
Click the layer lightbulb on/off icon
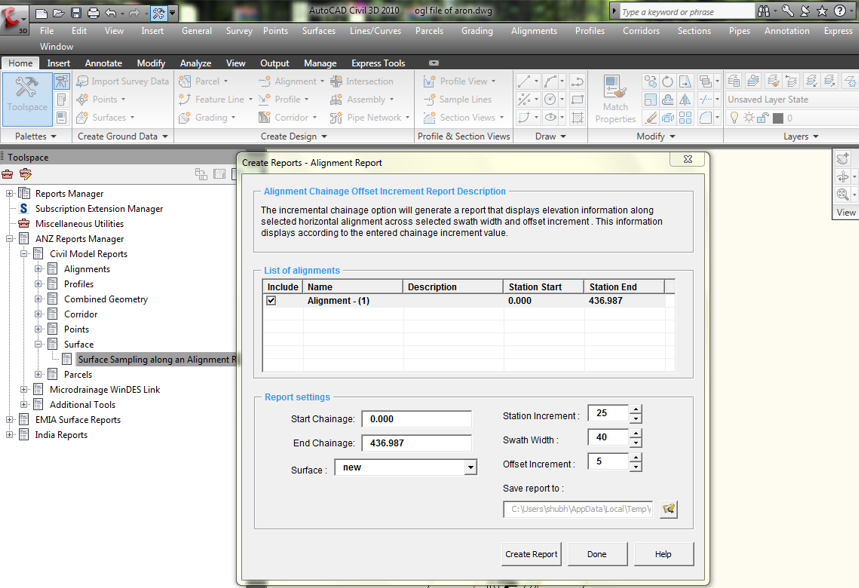click(x=734, y=117)
